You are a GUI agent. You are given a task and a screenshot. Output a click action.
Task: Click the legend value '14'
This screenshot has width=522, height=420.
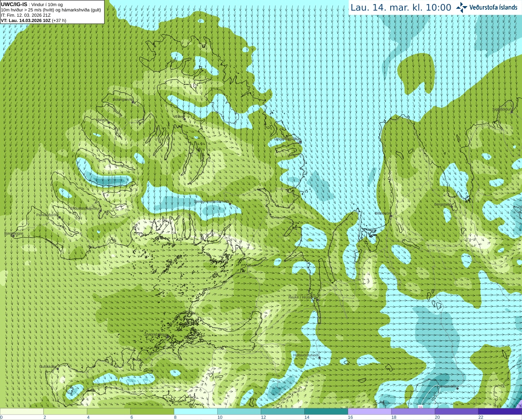307,417
